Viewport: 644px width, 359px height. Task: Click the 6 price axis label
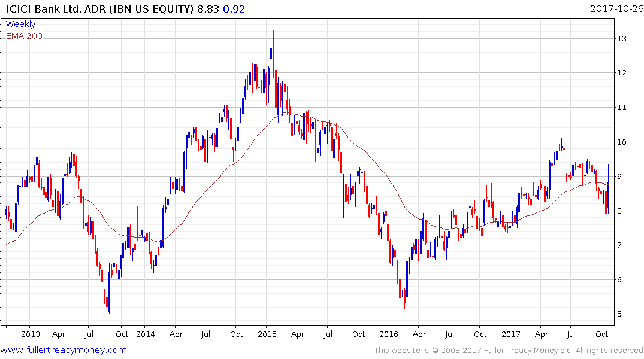click(x=619, y=280)
